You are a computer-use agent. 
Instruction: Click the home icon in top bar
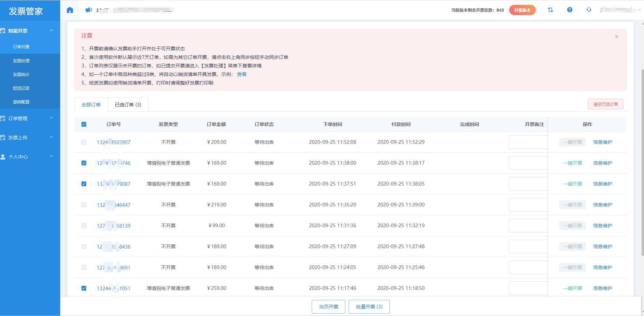point(70,10)
